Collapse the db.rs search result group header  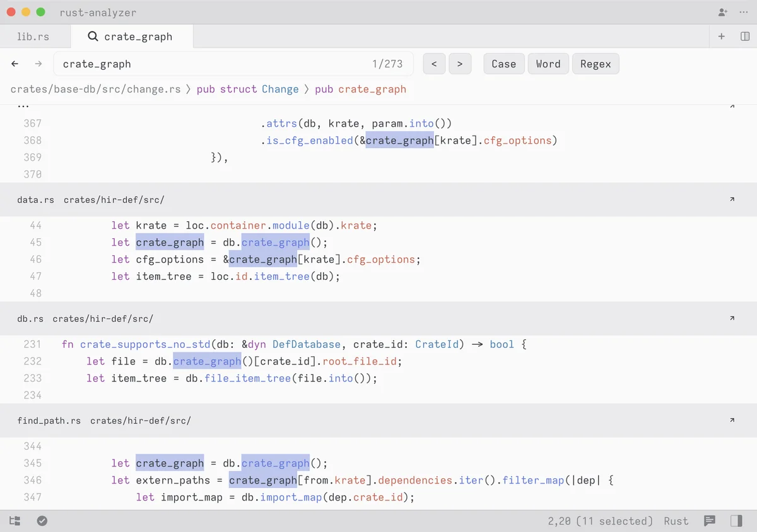point(30,318)
